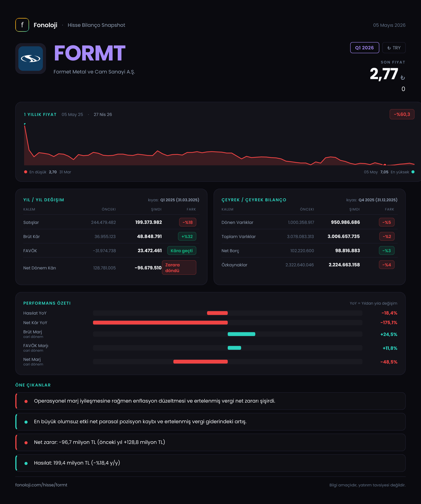Click the -175,1% Net Kâr YoY value
421x504 pixels.
389,323
